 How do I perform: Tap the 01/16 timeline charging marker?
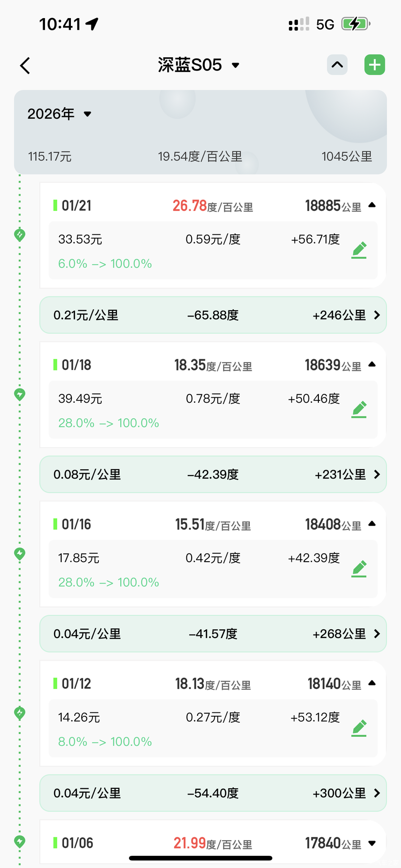pyautogui.click(x=20, y=553)
